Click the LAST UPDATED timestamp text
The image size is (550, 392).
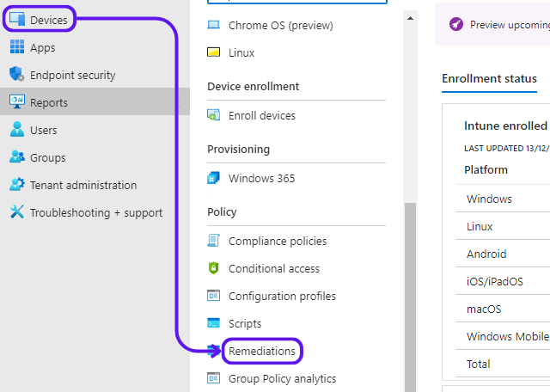click(x=507, y=149)
